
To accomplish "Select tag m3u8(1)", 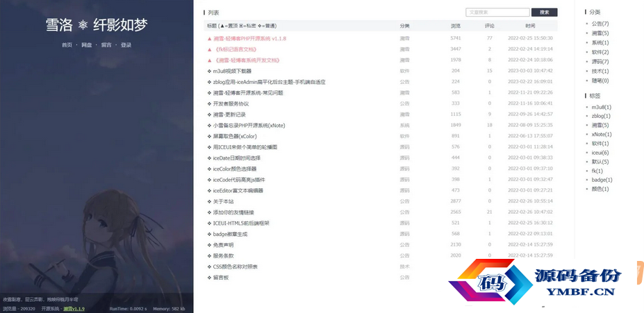I will click(x=602, y=107).
